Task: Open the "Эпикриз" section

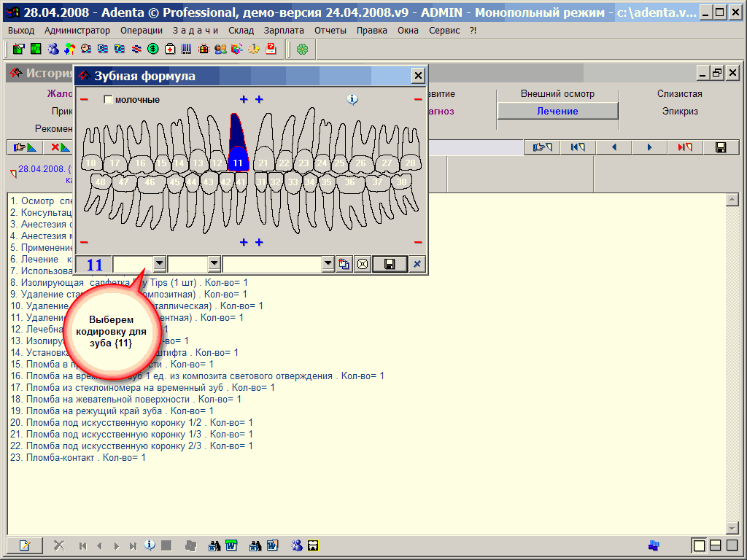Action: click(680, 112)
